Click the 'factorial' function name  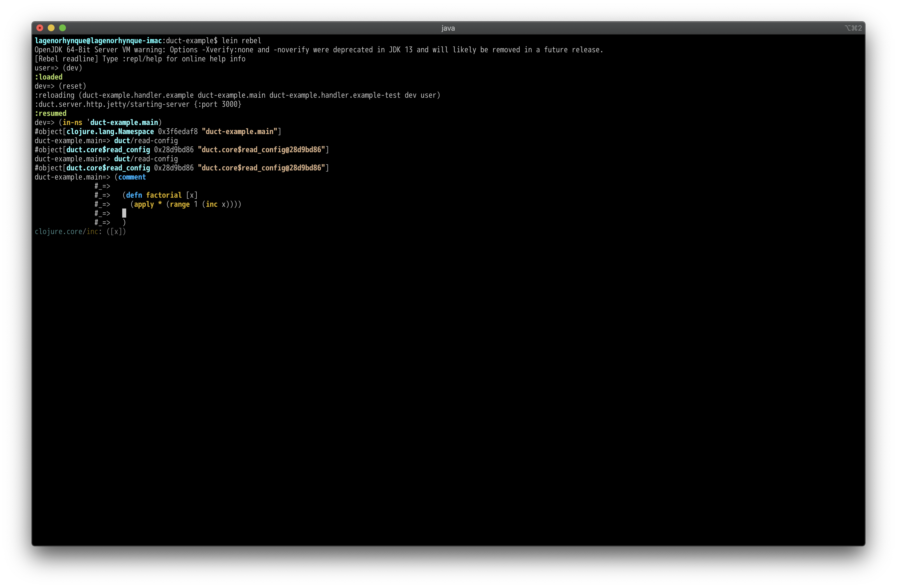pos(164,195)
